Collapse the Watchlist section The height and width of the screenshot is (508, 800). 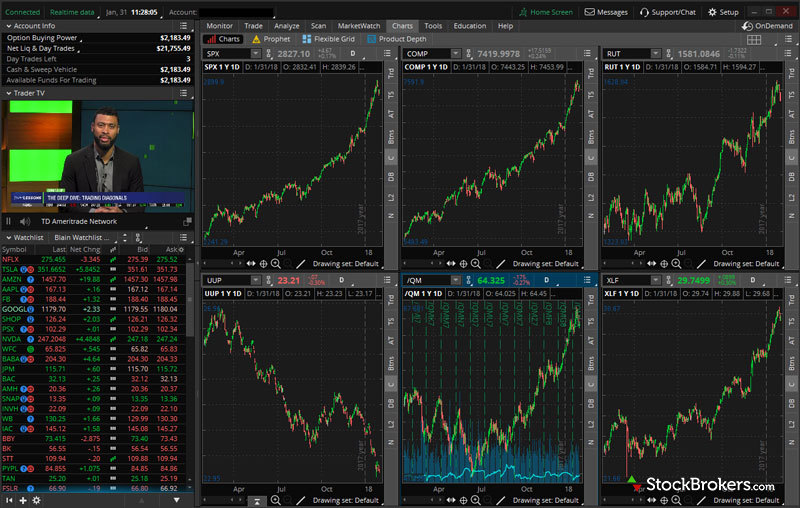point(9,238)
